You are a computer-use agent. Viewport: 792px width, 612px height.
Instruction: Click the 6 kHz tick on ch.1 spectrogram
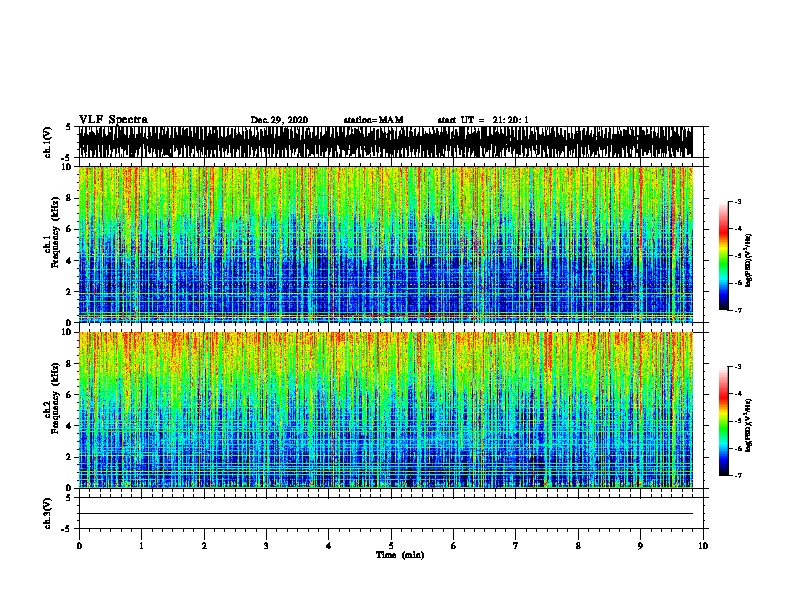click(x=71, y=229)
